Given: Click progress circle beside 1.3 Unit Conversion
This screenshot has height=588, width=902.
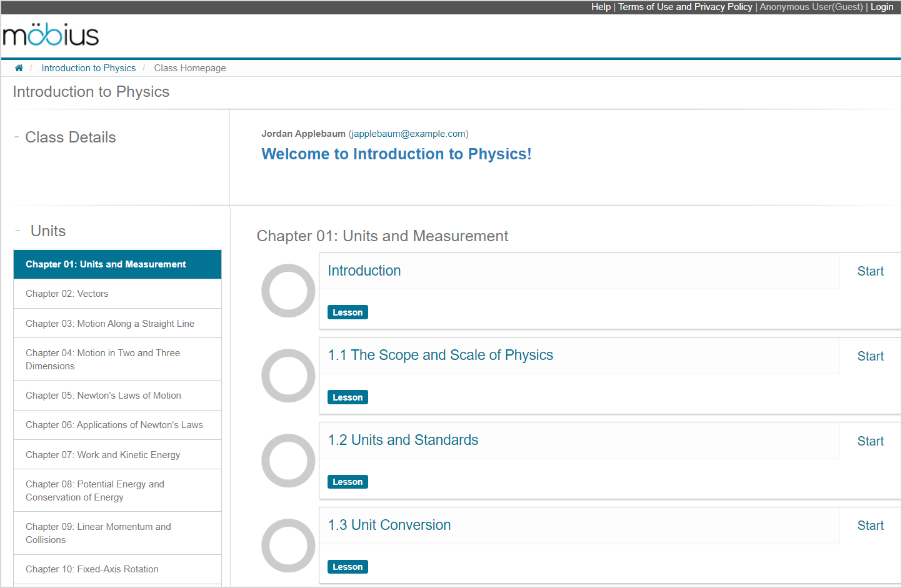Looking at the screenshot, I should tap(288, 546).
